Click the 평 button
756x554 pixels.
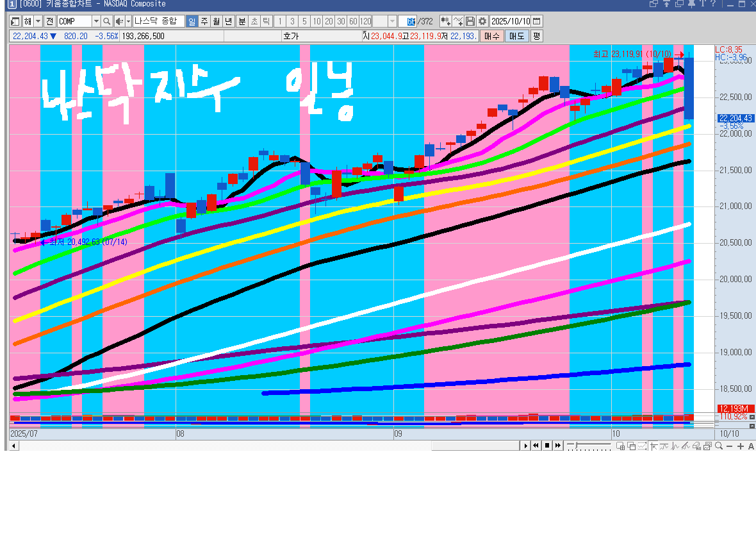pos(537,36)
